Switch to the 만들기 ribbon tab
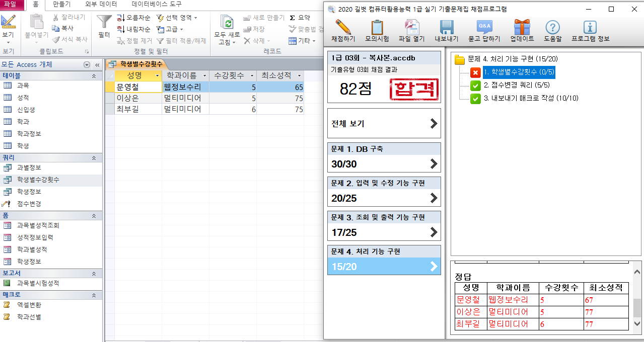This screenshot has width=644, height=342. pos(62,5)
